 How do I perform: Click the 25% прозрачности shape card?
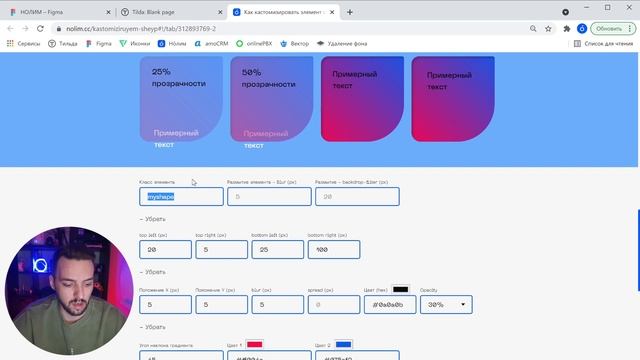(181, 99)
